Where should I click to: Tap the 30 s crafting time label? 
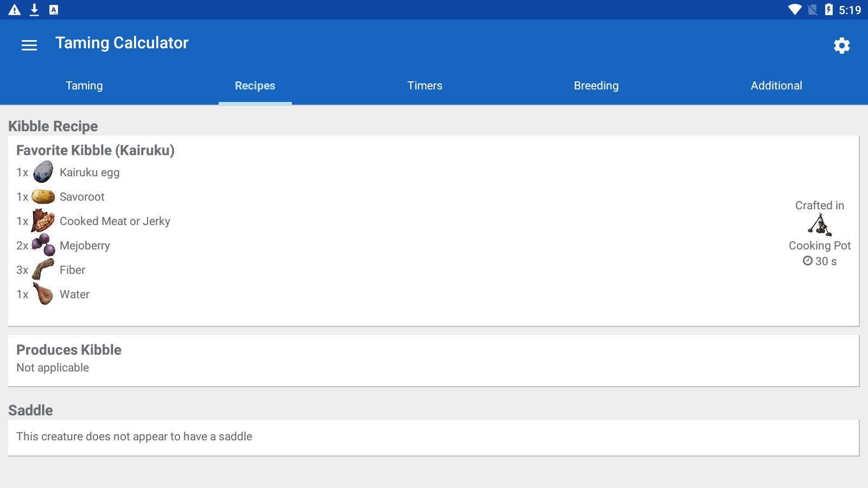point(820,261)
